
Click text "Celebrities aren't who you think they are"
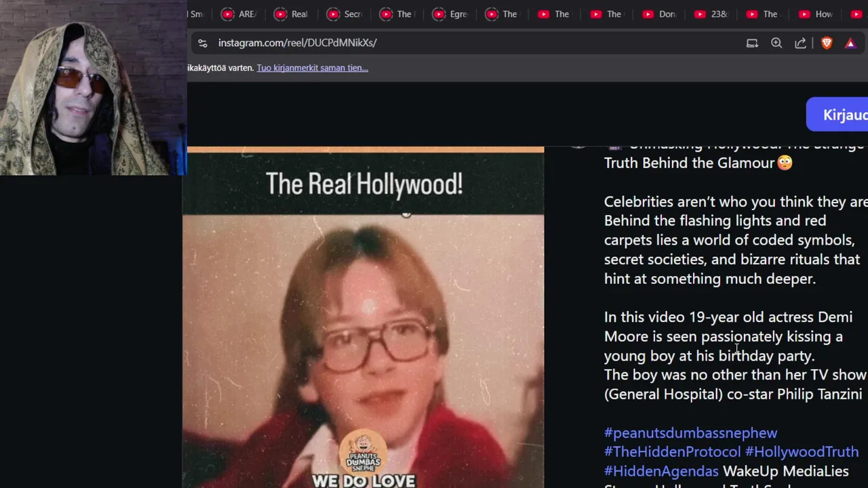[736, 201]
